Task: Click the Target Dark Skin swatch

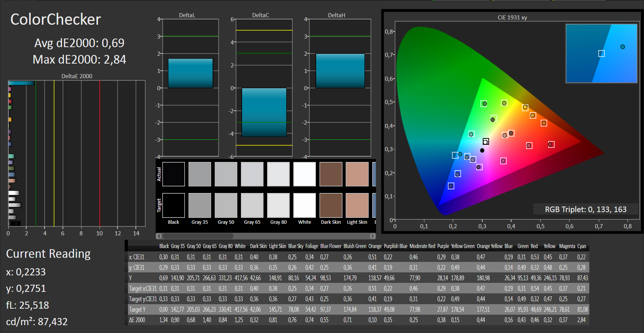Action: click(x=331, y=205)
